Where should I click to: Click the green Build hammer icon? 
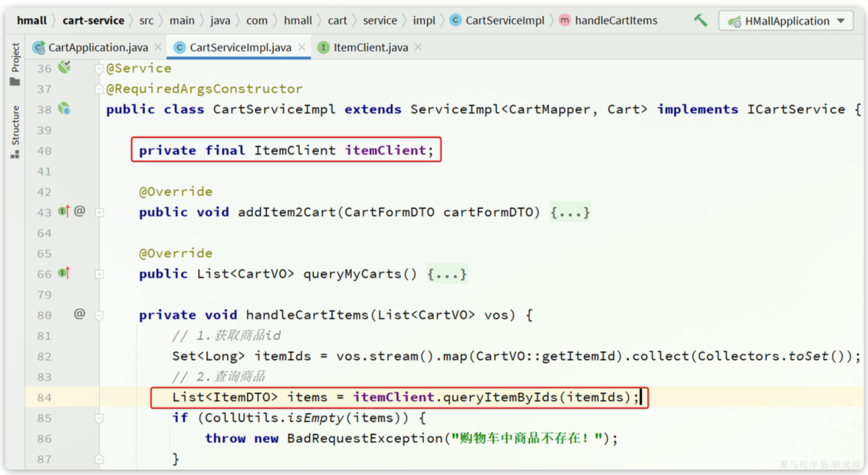tap(700, 20)
